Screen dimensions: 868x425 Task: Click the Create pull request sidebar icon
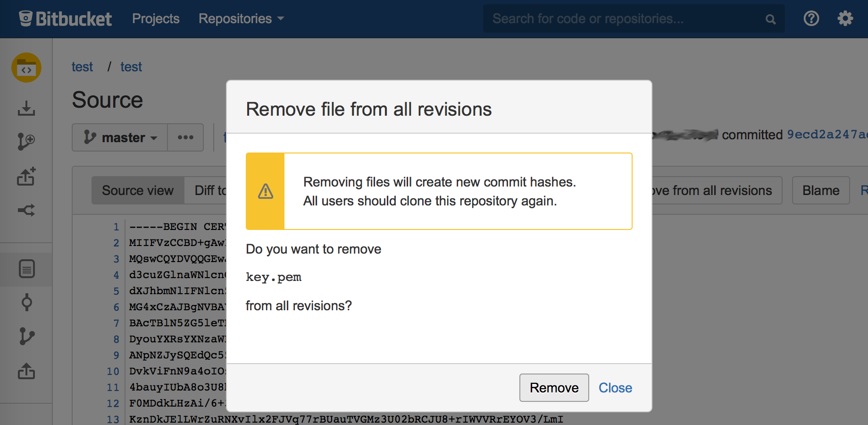pyautogui.click(x=26, y=176)
